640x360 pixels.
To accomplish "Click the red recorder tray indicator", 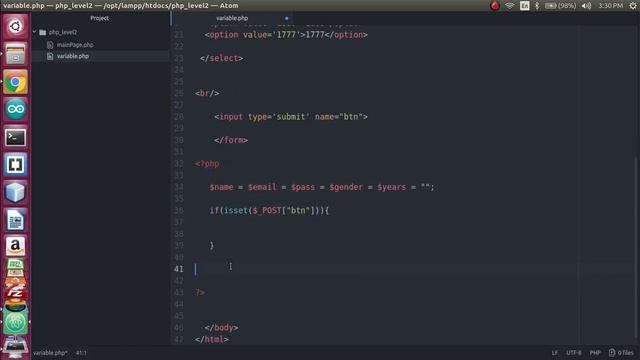I will tap(495, 6).
